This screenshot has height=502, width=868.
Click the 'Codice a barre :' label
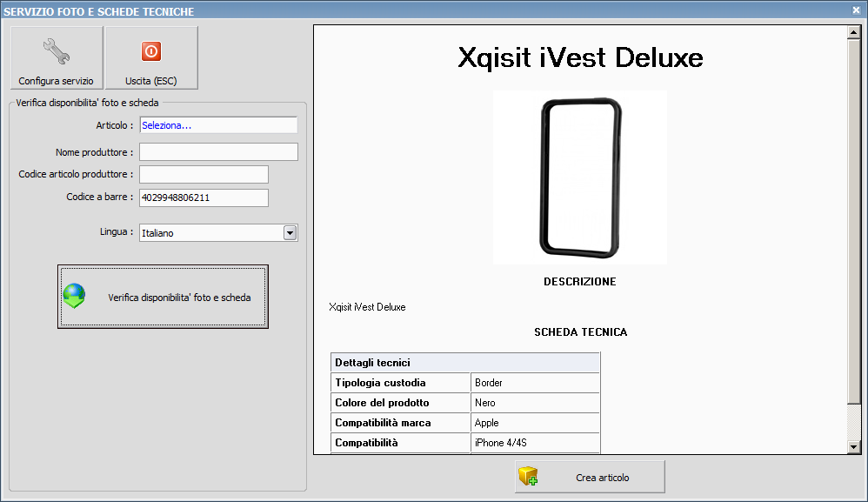100,197
